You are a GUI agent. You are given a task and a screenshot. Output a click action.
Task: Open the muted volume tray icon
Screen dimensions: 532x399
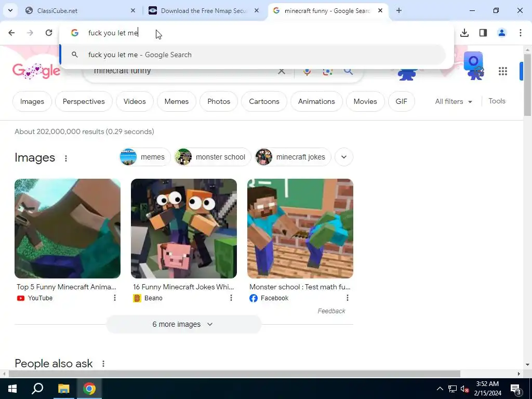[465, 389]
